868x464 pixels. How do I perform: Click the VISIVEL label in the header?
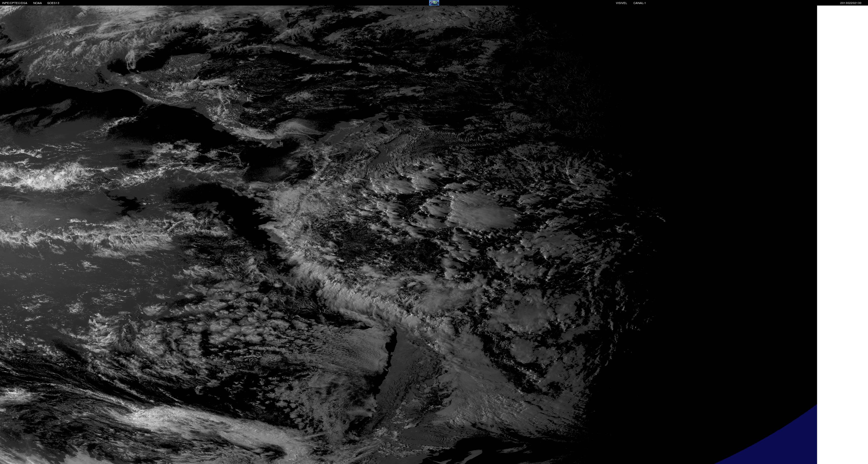tap(621, 3)
